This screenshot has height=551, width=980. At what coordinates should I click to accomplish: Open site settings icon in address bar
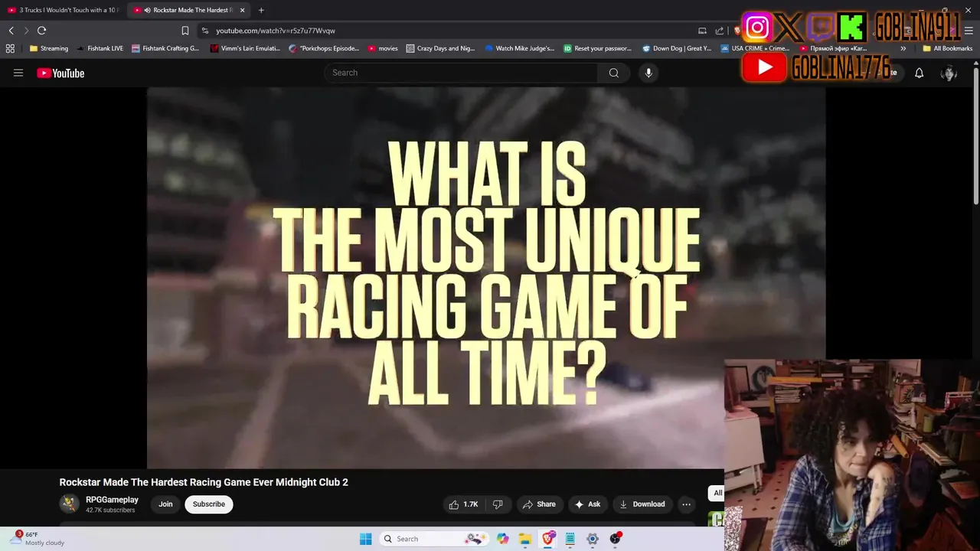click(204, 31)
